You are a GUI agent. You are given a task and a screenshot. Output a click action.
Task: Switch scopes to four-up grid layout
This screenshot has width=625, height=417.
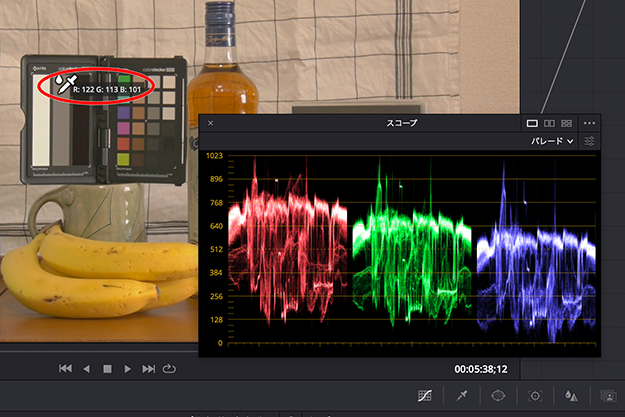566,123
